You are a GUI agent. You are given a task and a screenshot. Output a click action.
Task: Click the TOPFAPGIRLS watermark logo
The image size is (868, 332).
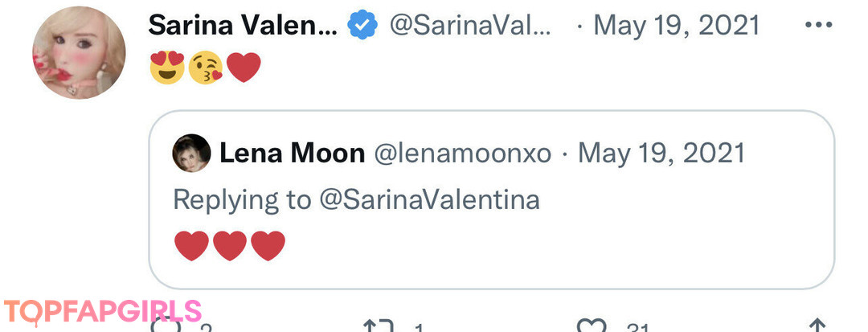pos(102,310)
